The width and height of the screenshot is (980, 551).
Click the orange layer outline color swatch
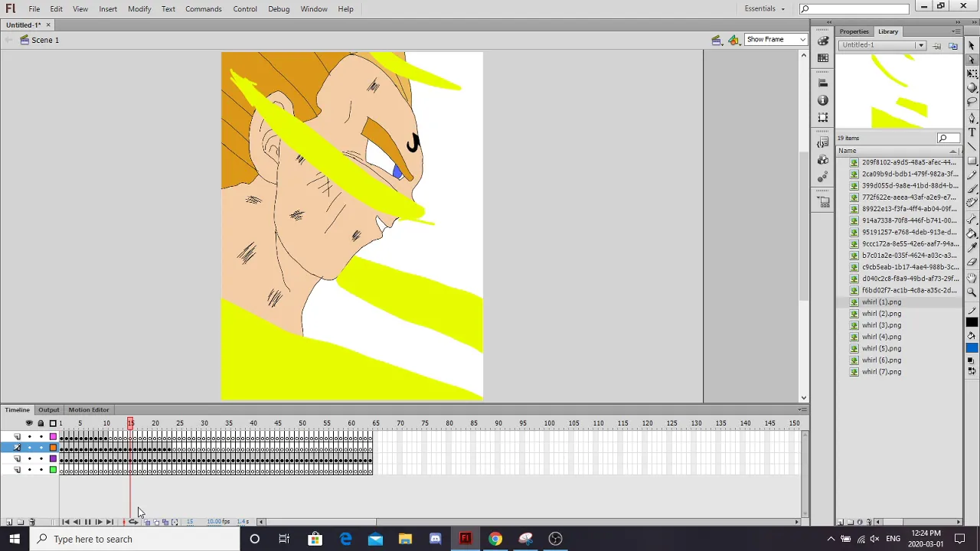click(x=53, y=448)
